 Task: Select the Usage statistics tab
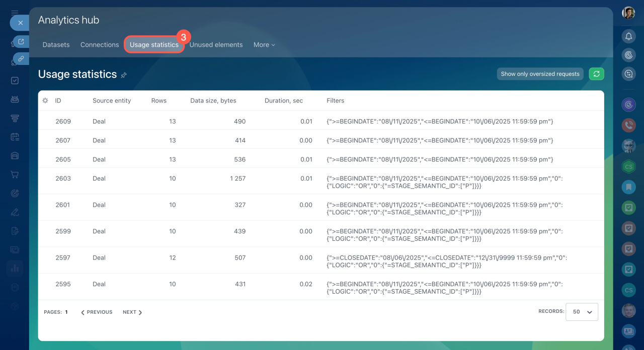(154, 45)
